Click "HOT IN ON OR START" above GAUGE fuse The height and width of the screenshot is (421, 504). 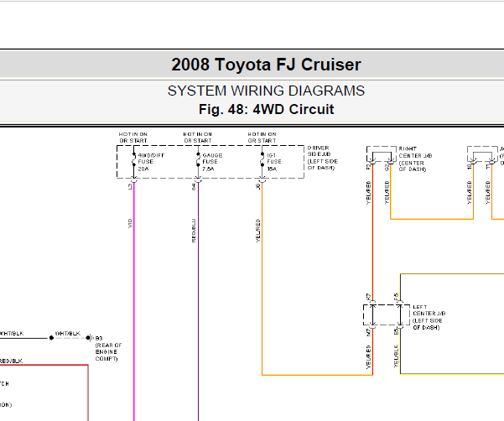click(198, 138)
